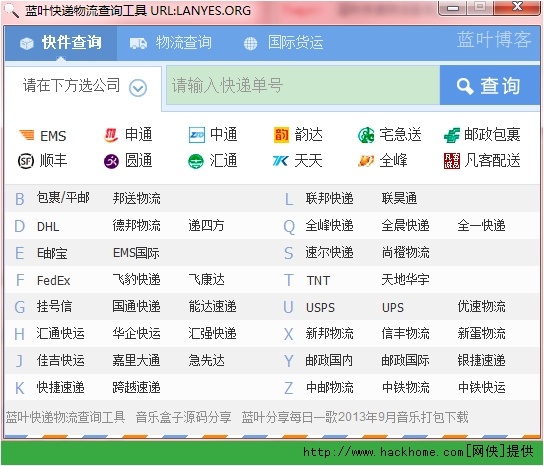Select UPS courier
544x466 pixels.
(x=393, y=307)
